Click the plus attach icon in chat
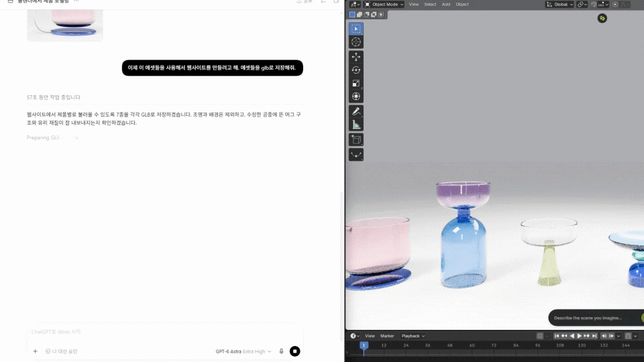 click(x=36, y=351)
